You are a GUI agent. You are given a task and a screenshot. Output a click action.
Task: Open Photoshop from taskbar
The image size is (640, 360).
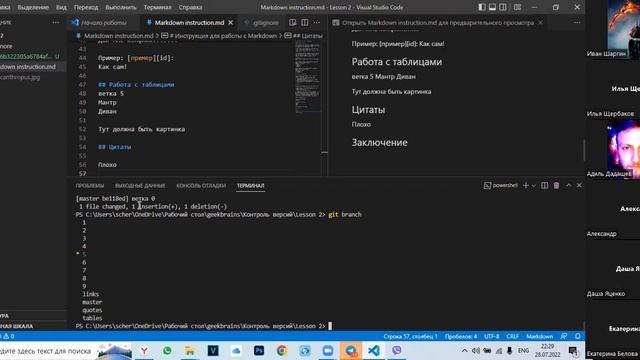[x=259, y=351]
